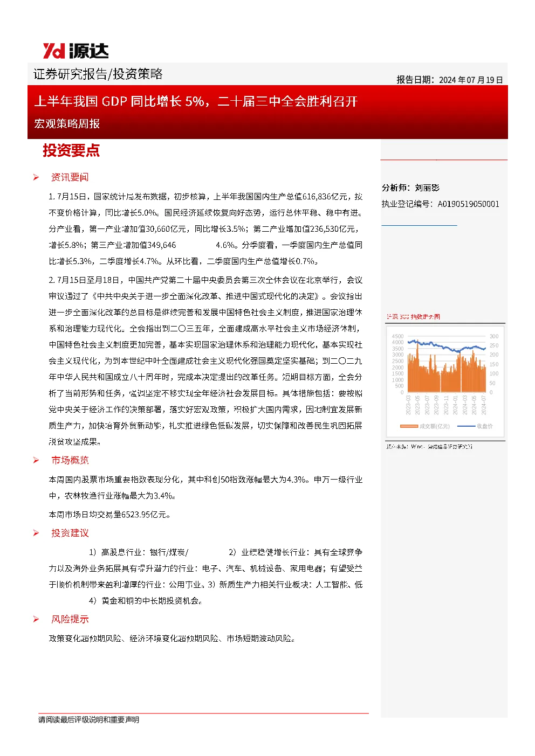
Task: Click the Yd 源达 company logo
Action: click(76, 51)
